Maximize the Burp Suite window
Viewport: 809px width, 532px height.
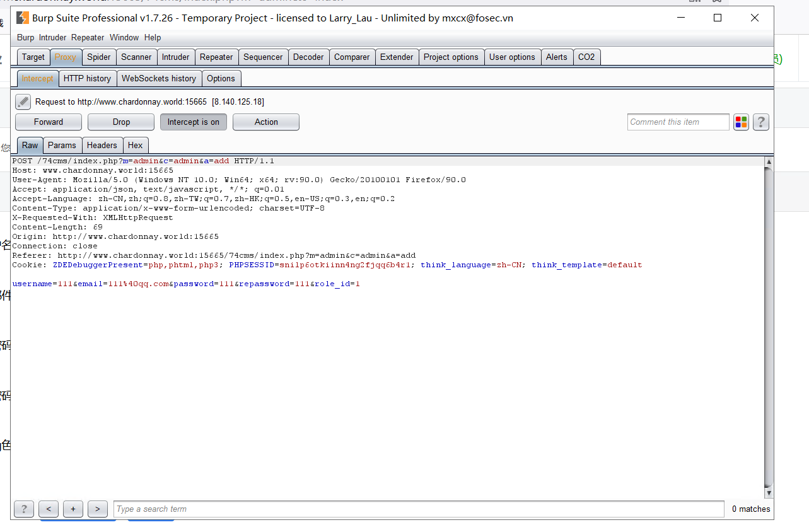[718, 18]
